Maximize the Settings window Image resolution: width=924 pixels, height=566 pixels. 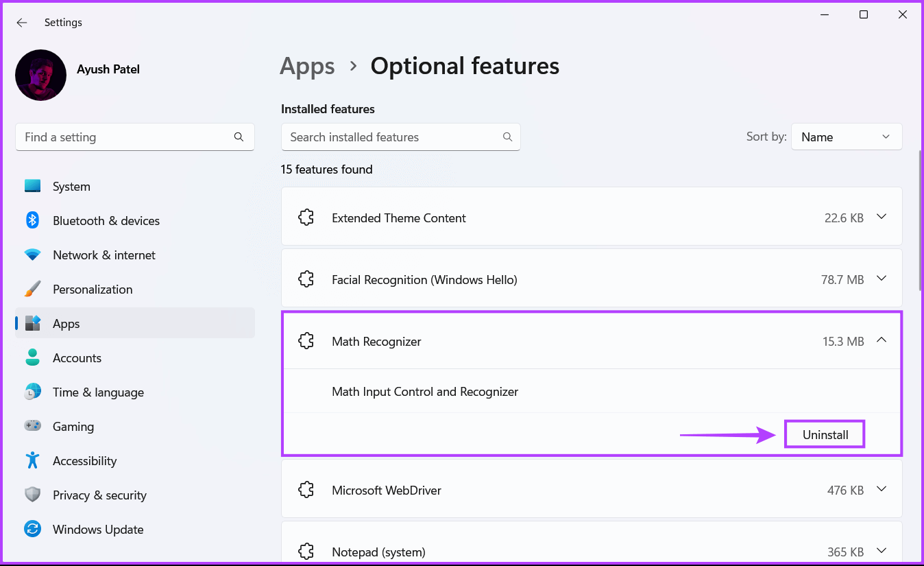[864, 14]
